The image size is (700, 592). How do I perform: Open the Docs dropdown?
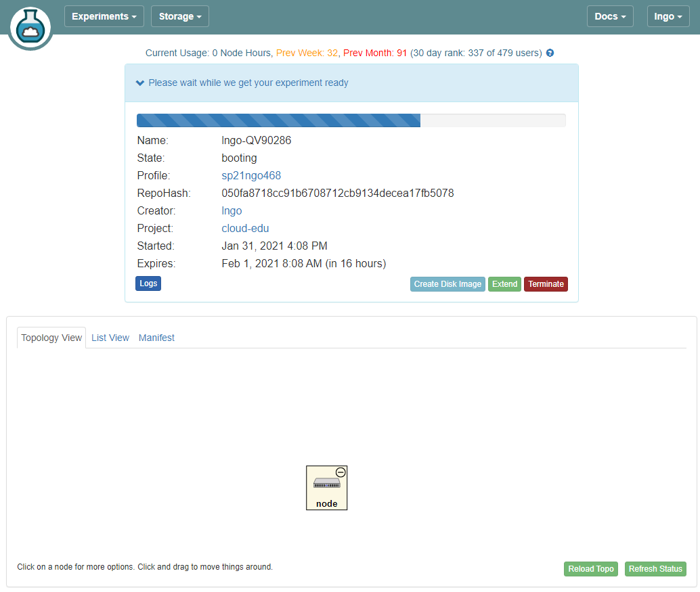(x=609, y=16)
